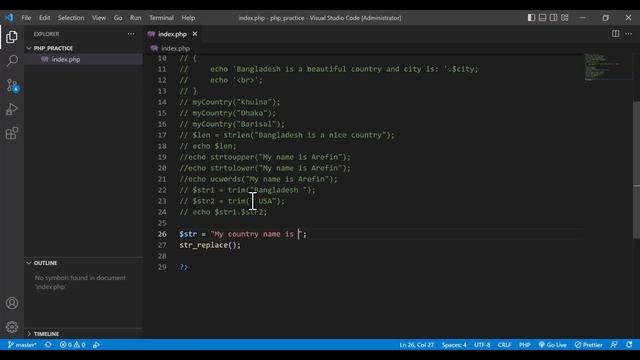Click the closing ?> tag on line 29
Screen dimensions: 640x360
(184, 267)
